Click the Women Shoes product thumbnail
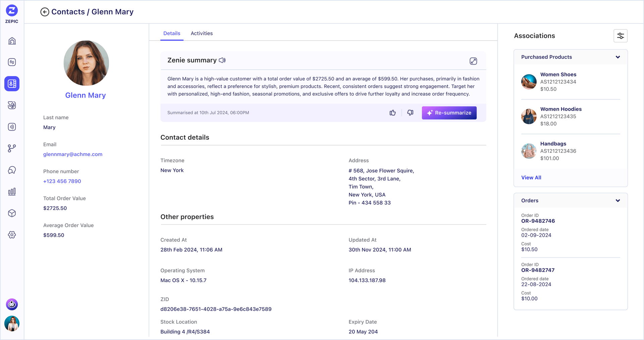 (x=529, y=82)
